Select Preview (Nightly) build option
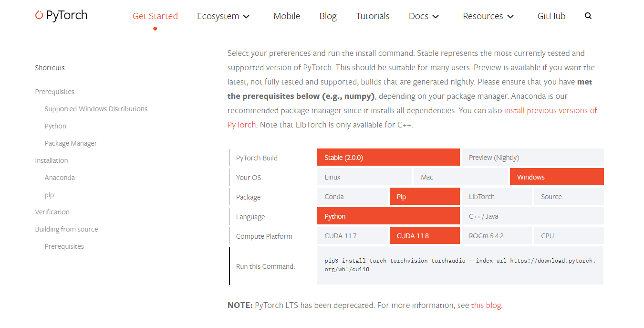 [532, 157]
